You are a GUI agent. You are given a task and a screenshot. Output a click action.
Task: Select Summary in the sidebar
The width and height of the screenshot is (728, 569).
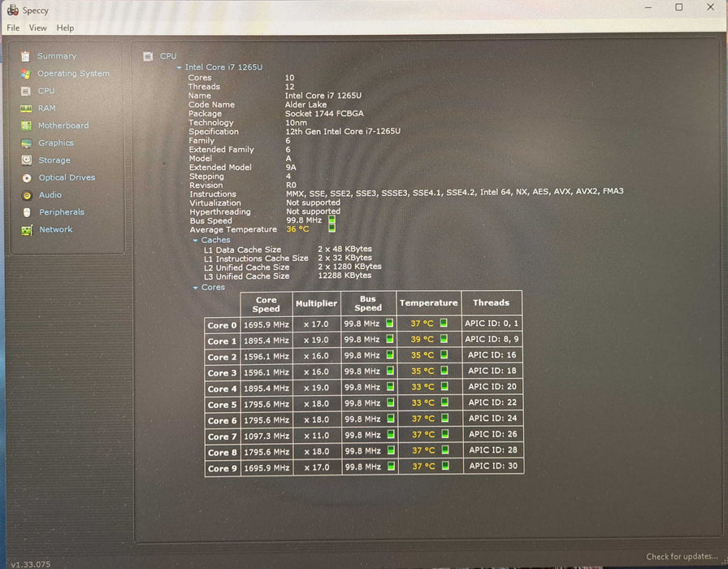57,56
